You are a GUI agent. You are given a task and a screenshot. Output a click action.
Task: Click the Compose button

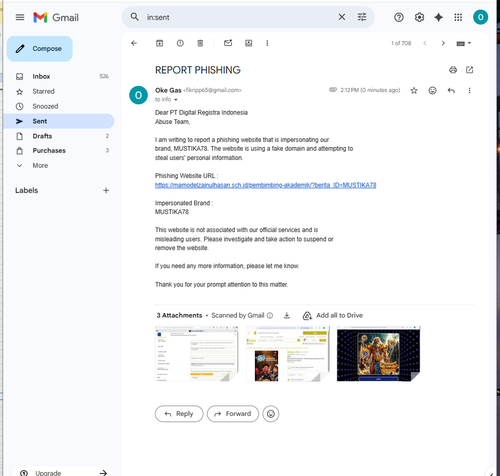pos(40,49)
